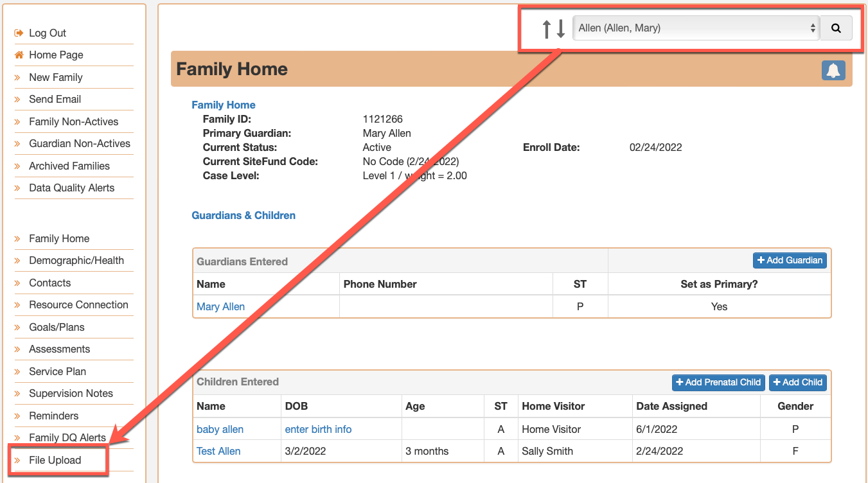Screen dimensions: 868x483
Task: Select Family Home in sidebar
Action: [x=59, y=238]
